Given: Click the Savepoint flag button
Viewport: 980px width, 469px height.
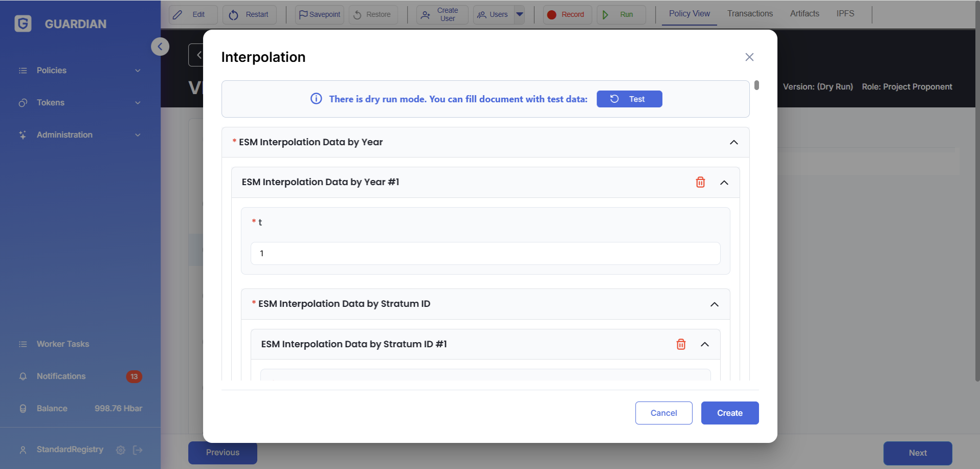Looking at the screenshot, I should tap(319, 14).
